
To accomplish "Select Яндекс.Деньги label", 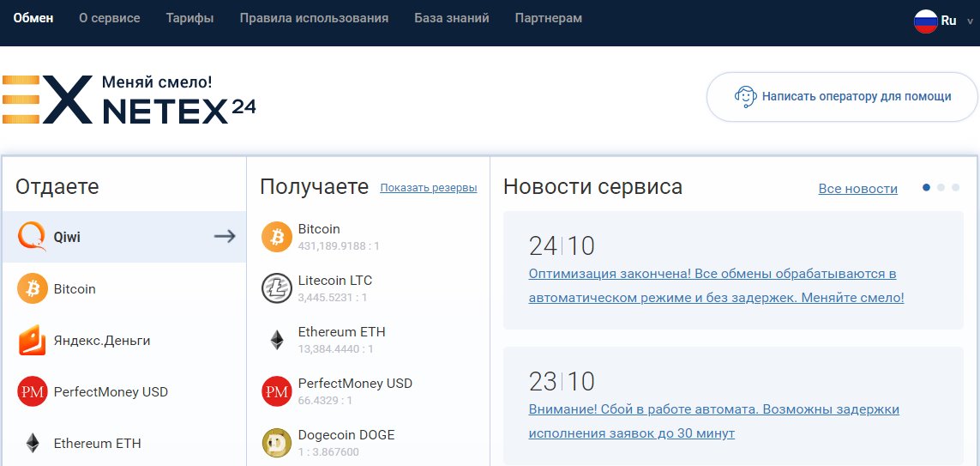I will point(102,341).
